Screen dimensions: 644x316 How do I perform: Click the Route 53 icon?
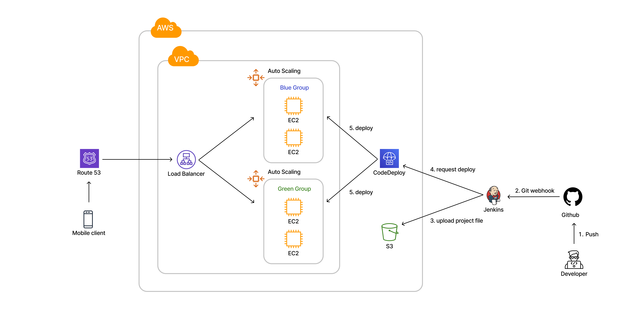[x=89, y=158]
